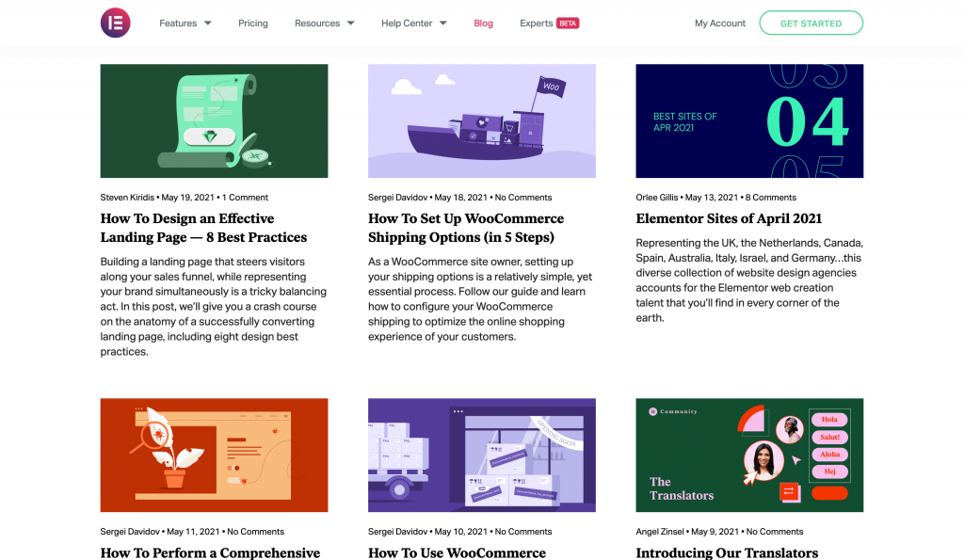Viewport: 964px width, 560px height.
Task: Open How To Set Up WooCommerce Shipping Options article
Action: tap(466, 228)
